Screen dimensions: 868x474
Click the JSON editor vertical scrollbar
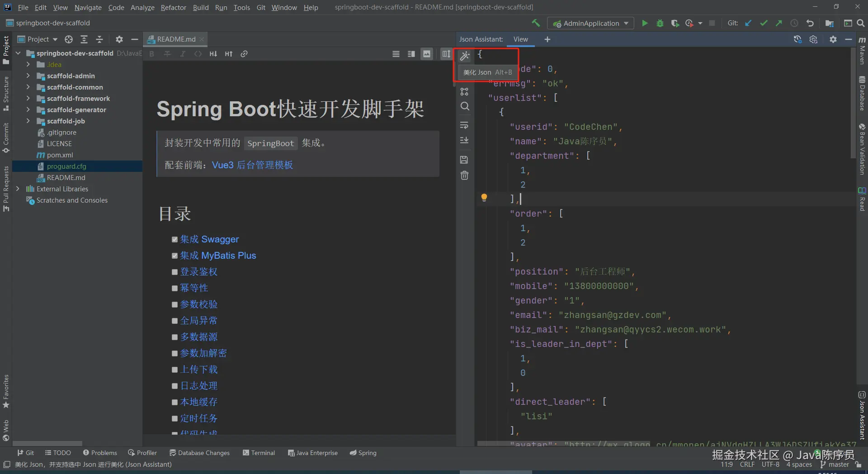[853, 103]
